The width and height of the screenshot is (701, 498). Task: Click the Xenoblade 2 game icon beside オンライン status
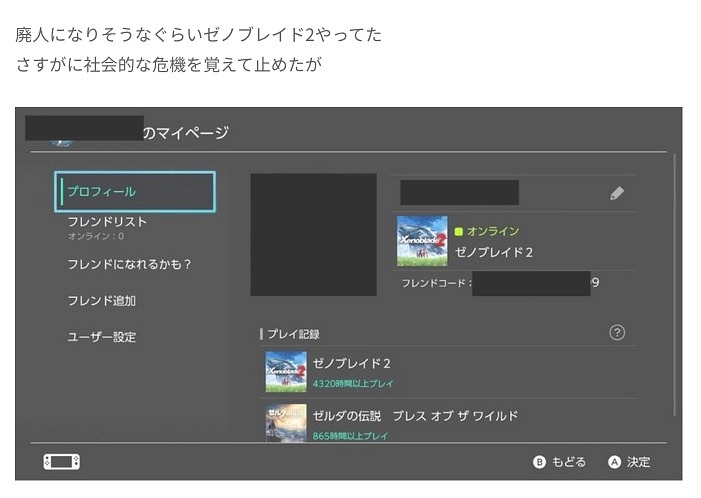[x=422, y=241]
